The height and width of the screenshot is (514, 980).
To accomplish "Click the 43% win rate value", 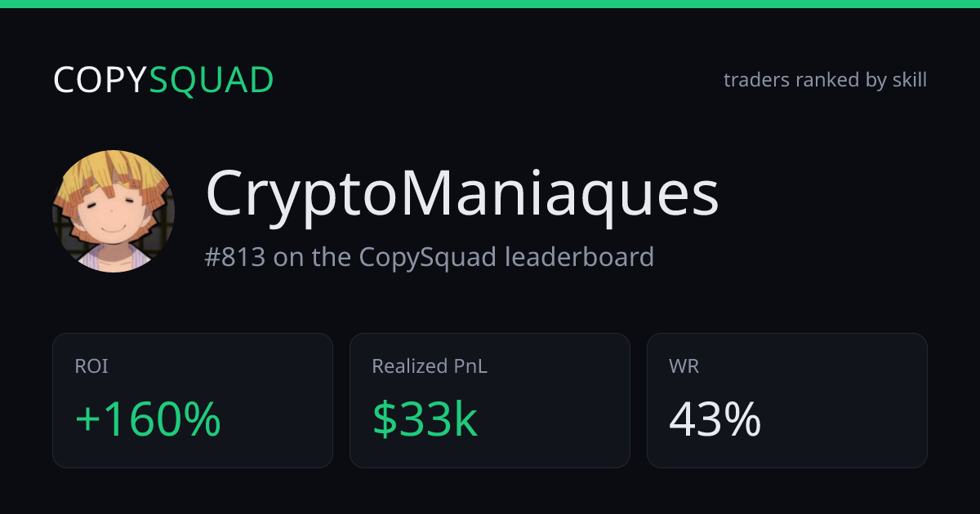I will 715,419.
